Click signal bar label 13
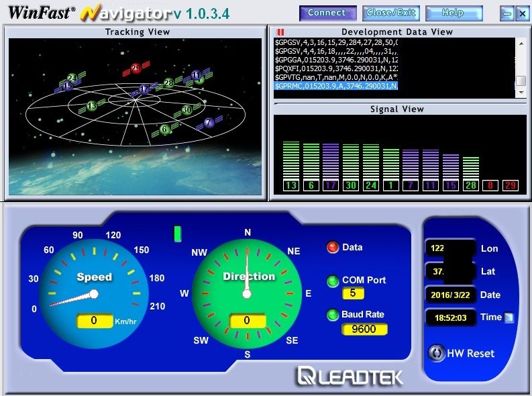 click(x=290, y=185)
